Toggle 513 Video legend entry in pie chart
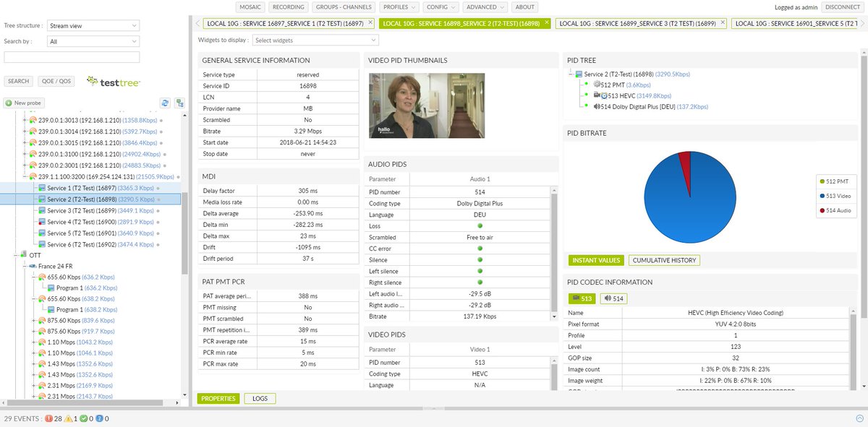The width and height of the screenshot is (868, 427). tap(836, 196)
